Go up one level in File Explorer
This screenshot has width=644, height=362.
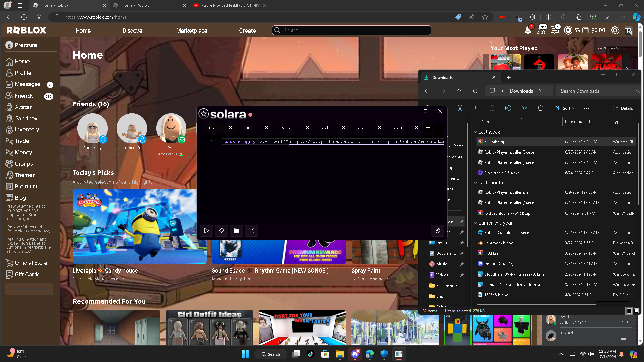459,91
